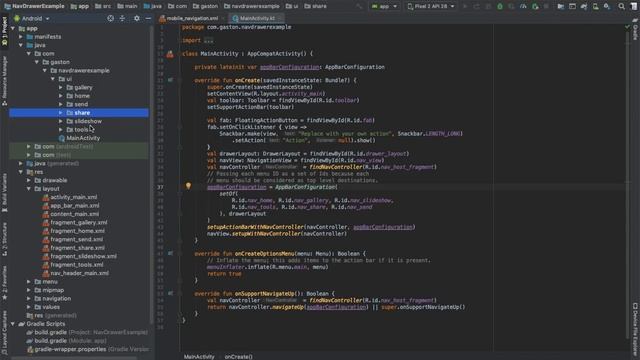
Task: Toggle the Structure tool window
Action: click(x=4, y=239)
